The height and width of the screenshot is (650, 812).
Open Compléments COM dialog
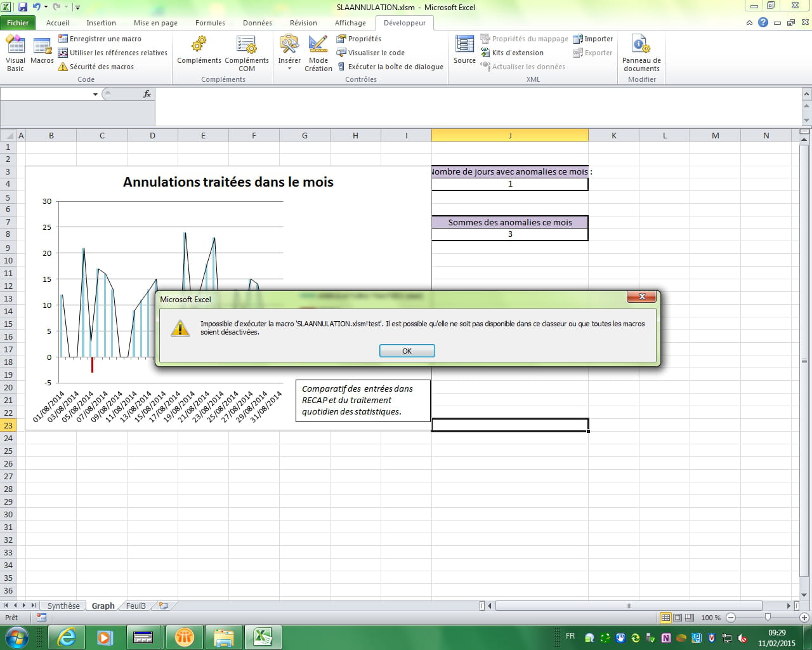[x=247, y=53]
